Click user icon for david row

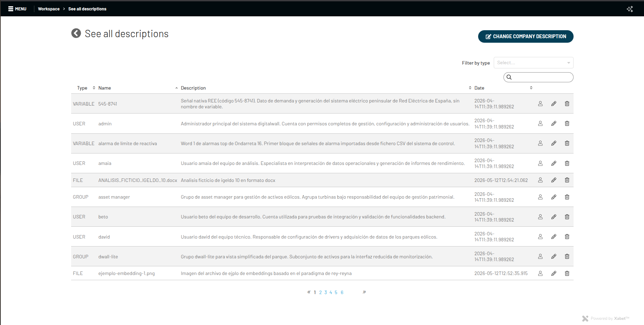coord(540,236)
